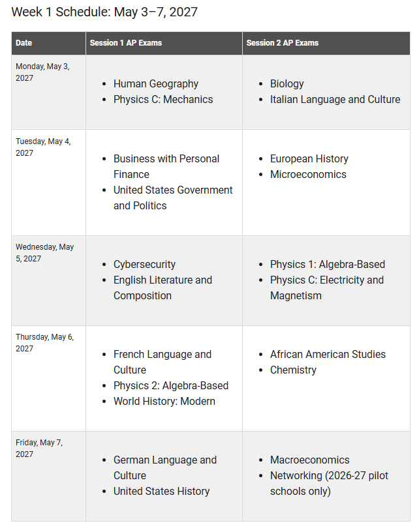Select World History: Modern
The height and width of the screenshot is (532, 419).
[164, 402]
